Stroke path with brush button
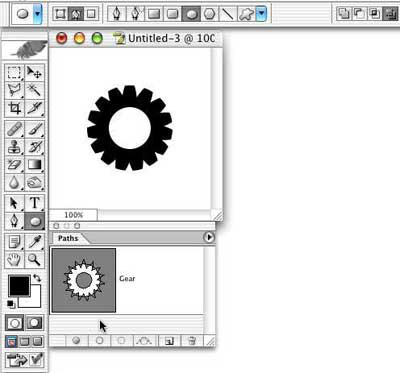The height and width of the screenshot is (373, 400). [99, 341]
